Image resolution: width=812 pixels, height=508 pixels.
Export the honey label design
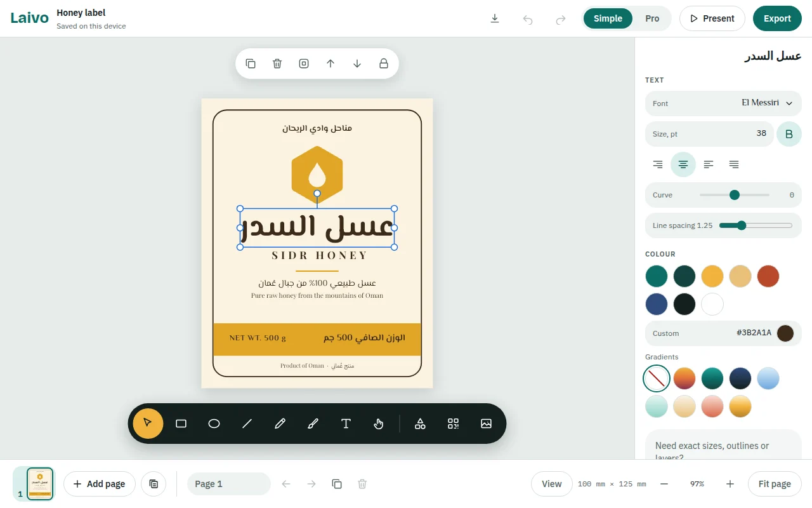pyautogui.click(x=777, y=18)
